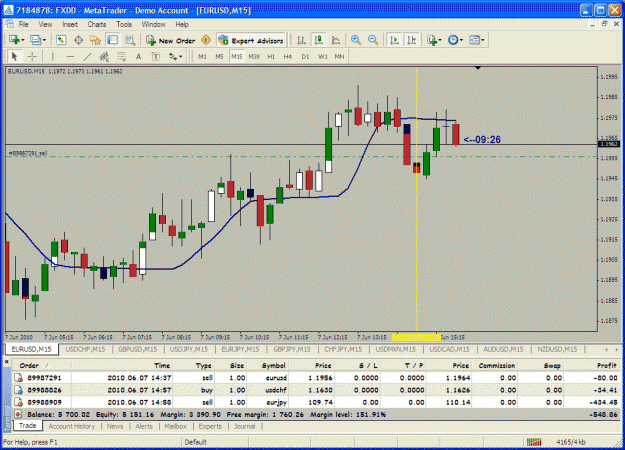Select the Text tool A icon
This screenshot has height=450, width=625.
coord(138,57)
